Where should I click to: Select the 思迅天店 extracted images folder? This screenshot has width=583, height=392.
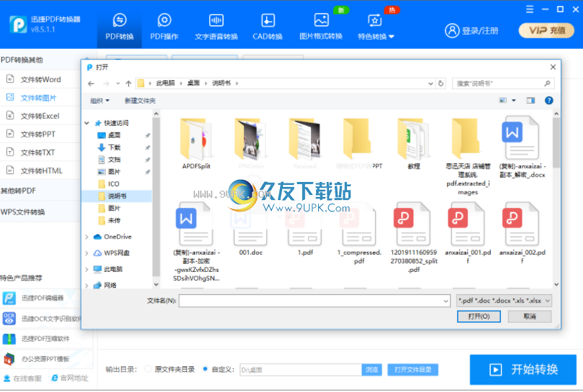coord(468,156)
